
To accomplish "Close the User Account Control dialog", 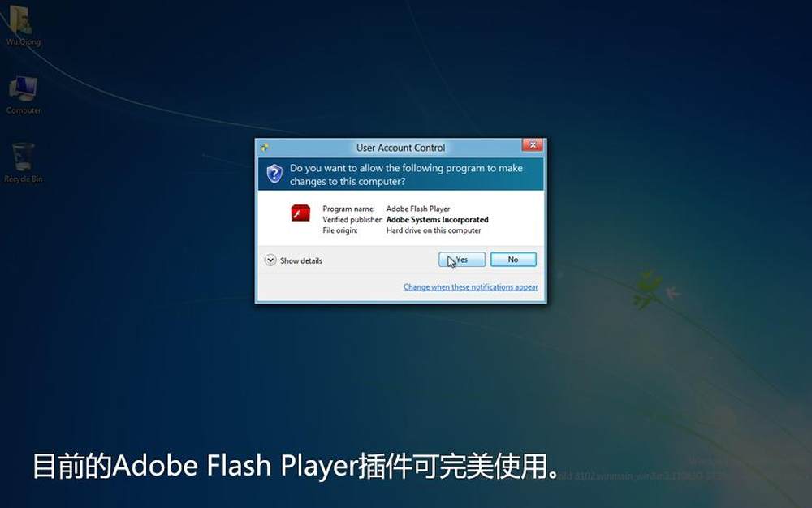I will (533, 144).
